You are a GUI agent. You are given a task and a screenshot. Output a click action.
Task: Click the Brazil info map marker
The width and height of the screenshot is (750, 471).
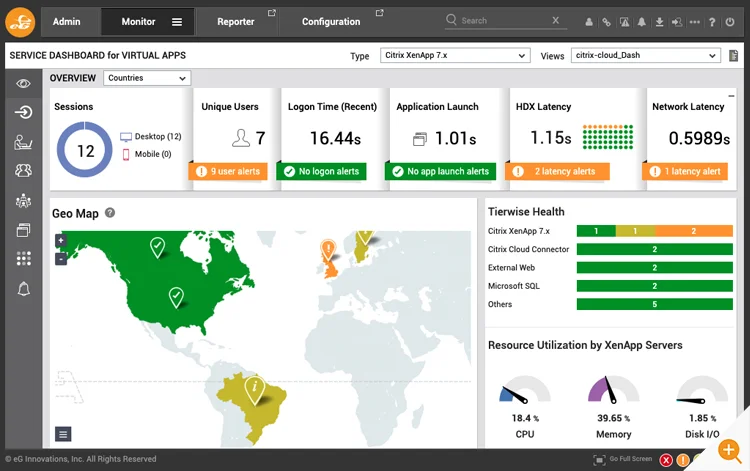click(254, 389)
